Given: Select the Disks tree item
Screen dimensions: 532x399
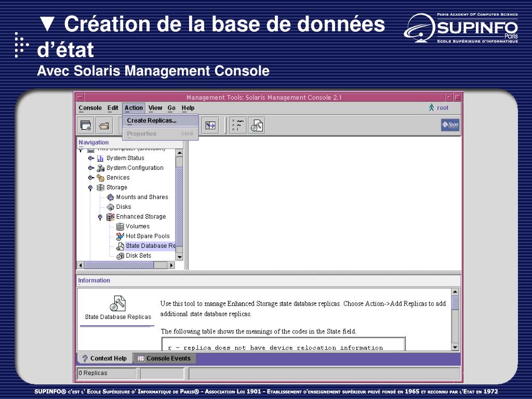Looking at the screenshot, I should click(124, 207).
